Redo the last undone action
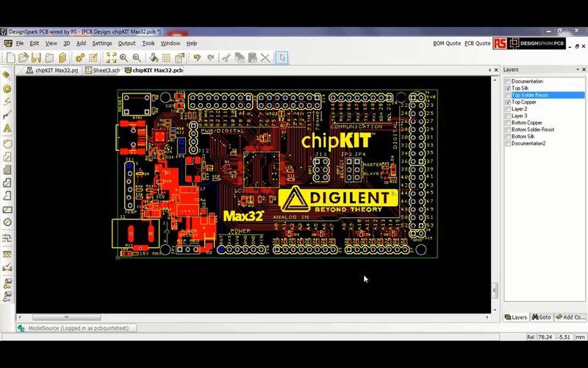This screenshot has height=368, width=588. 211,58
